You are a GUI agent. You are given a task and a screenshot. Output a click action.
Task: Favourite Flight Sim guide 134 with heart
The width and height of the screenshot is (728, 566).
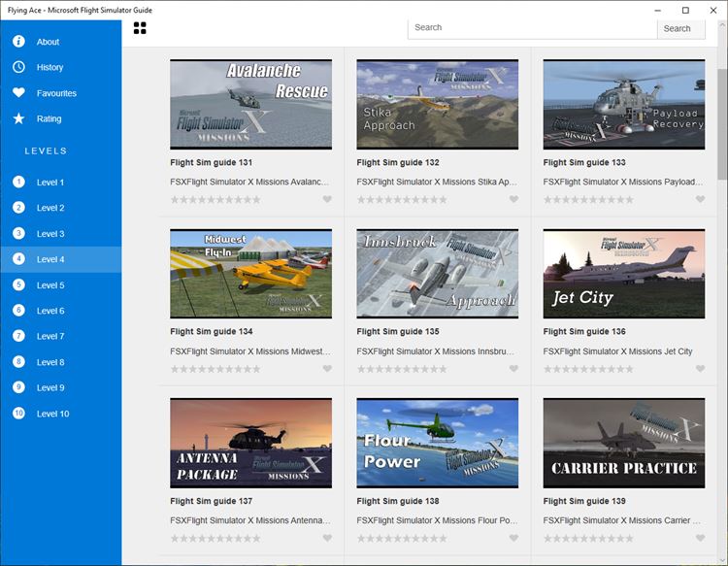[x=327, y=369]
